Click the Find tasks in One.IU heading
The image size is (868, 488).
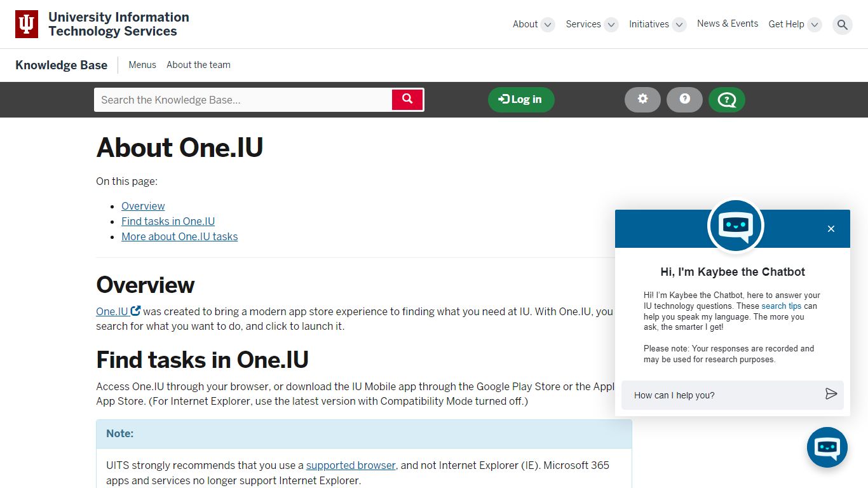(x=202, y=360)
